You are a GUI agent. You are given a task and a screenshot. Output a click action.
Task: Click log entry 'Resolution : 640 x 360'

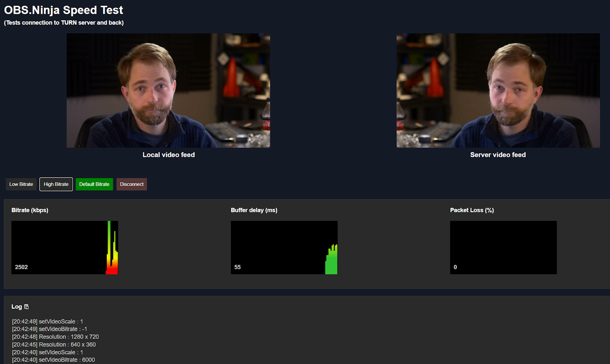(54, 344)
